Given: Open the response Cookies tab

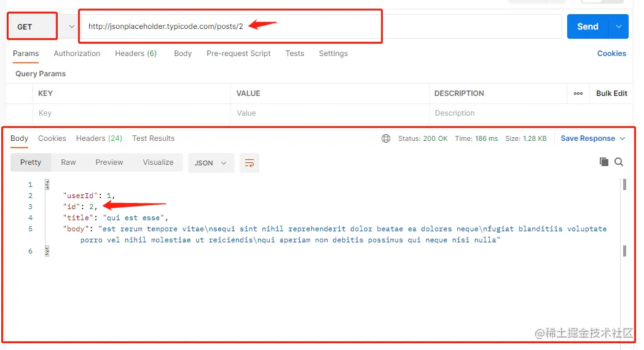Looking at the screenshot, I should coord(52,138).
